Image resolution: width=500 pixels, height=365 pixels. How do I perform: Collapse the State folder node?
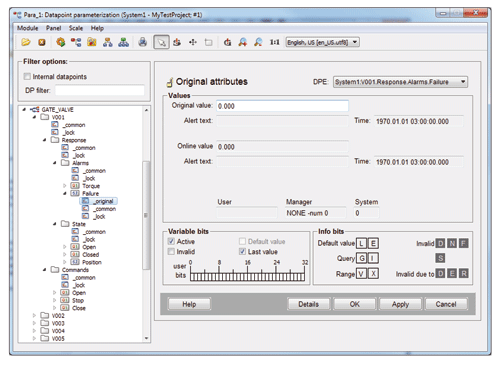click(55, 224)
